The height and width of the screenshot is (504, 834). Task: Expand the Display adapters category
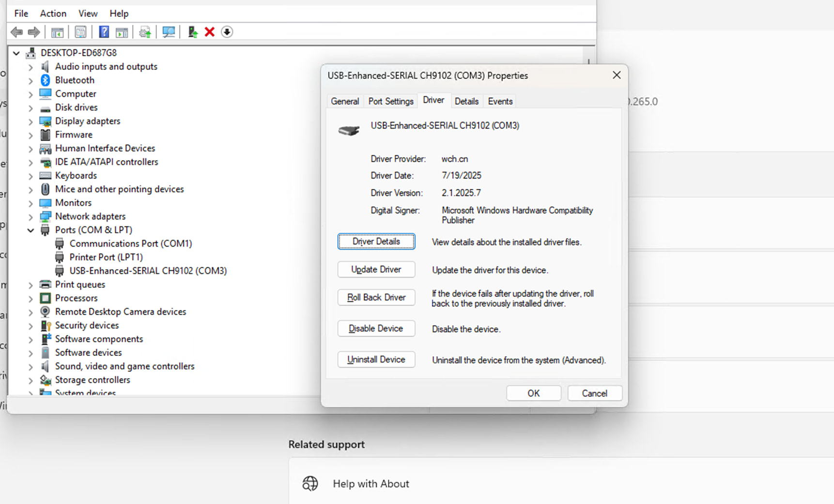click(31, 122)
